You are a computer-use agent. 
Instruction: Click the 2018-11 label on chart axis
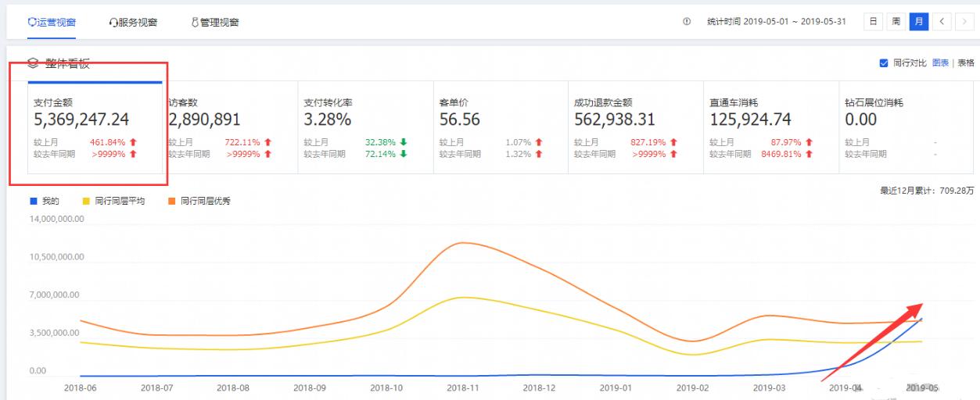tap(463, 387)
